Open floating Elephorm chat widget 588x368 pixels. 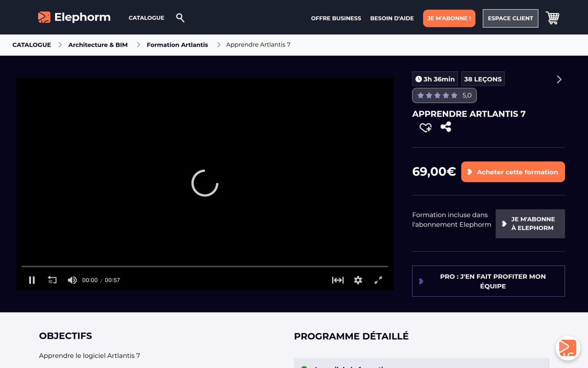[x=568, y=348]
